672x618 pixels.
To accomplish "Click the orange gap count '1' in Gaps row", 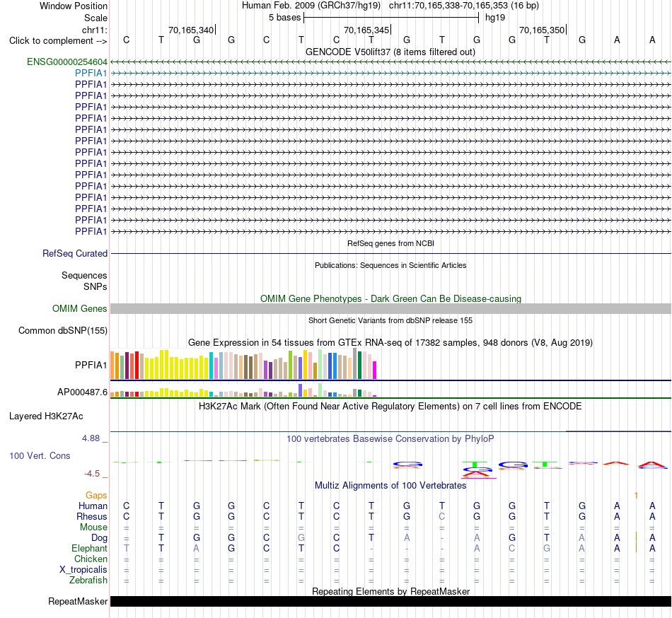I will (x=636, y=496).
